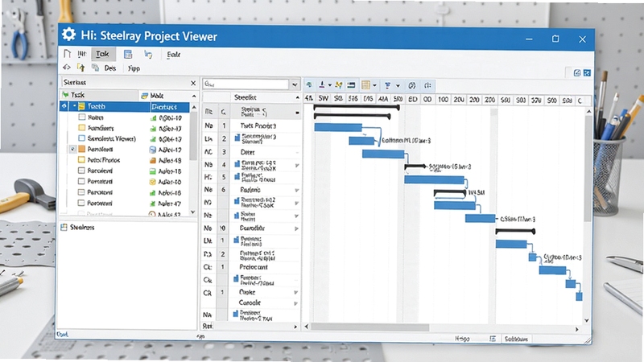
Task: Click the blue grid icon in the upper right corner
Action: click(x=588, y=72)
